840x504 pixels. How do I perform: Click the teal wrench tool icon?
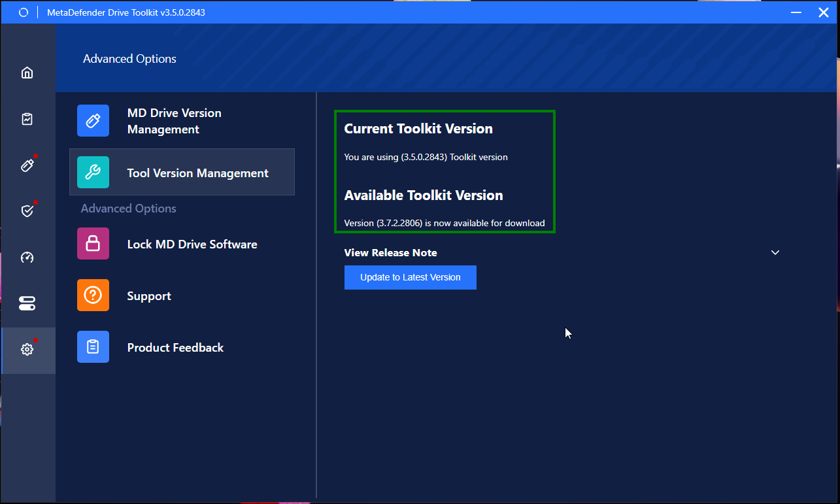coord(93,173)
